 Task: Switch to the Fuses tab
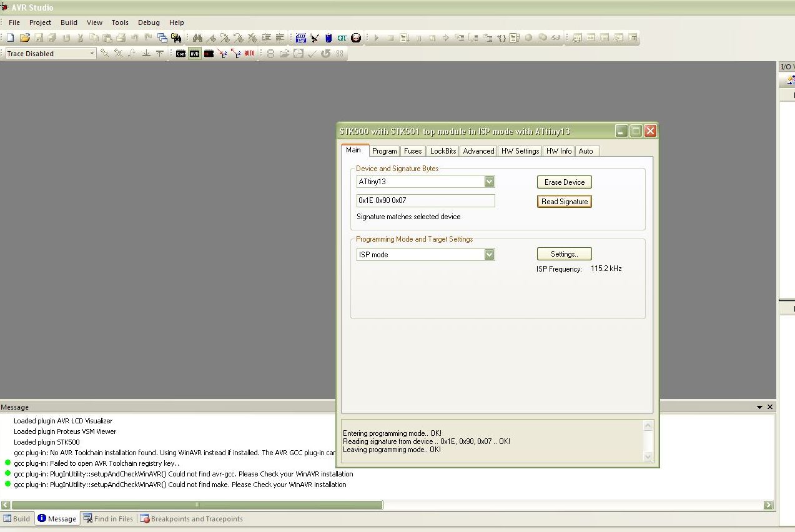coord(413,151)
